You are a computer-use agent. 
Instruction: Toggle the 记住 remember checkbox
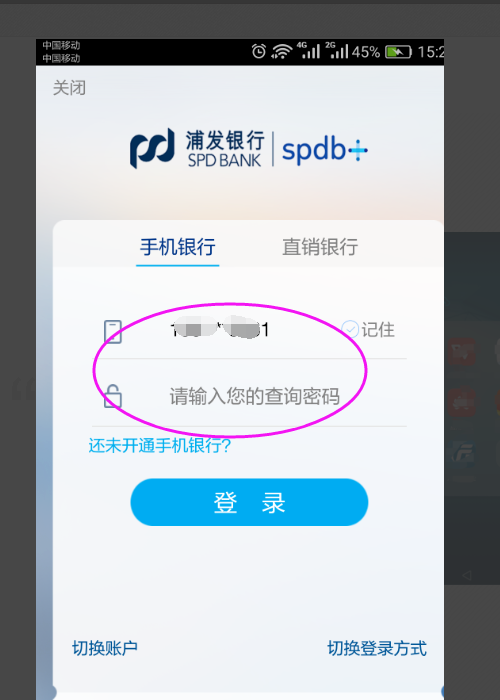[x=350, y=329]
